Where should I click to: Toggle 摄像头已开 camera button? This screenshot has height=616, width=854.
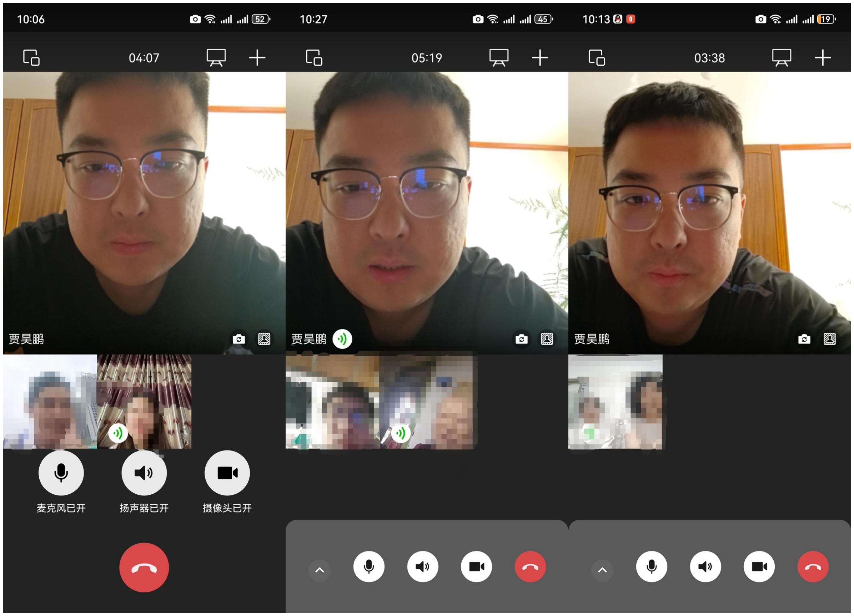227,473
